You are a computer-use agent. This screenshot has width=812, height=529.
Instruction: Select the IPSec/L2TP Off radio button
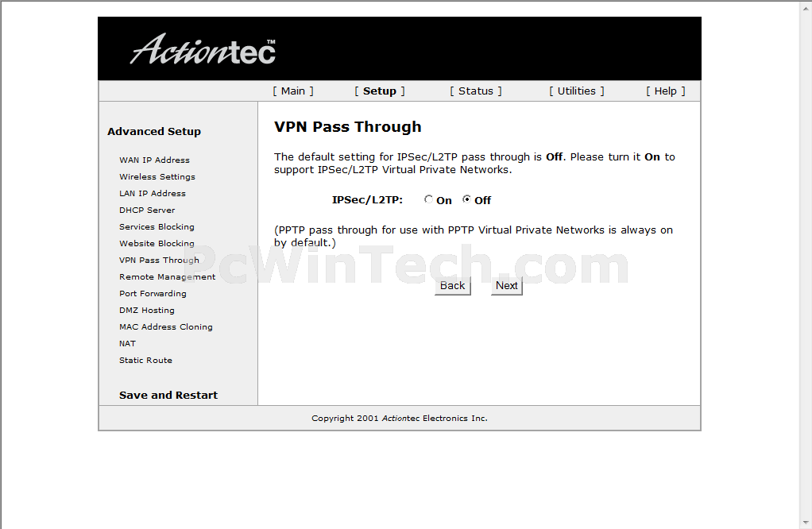(466, 199)
